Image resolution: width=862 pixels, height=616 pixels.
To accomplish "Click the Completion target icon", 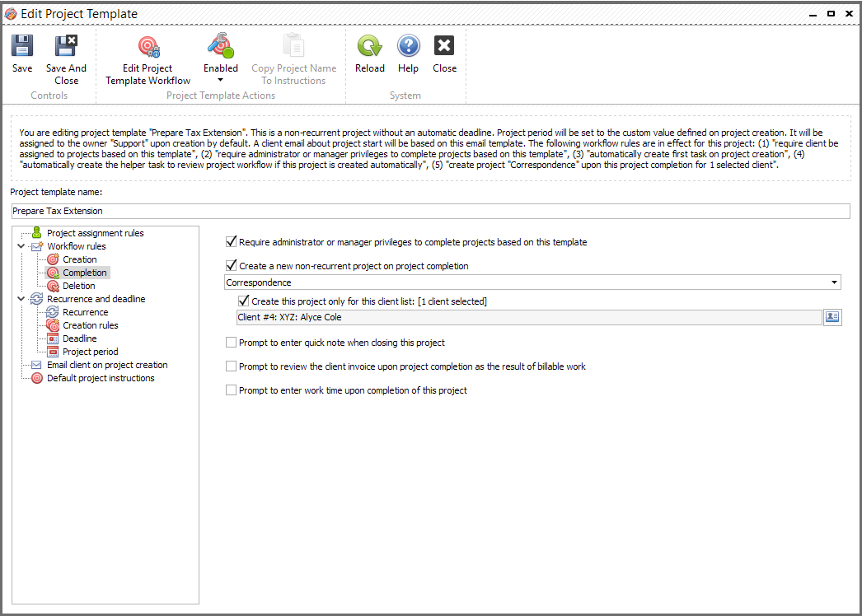I will pos(53,273).
